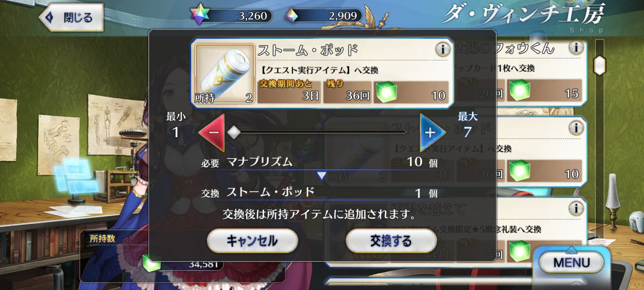Click the shop list scrollbar handle
The image size is (644, 290).
coord(599,65)
